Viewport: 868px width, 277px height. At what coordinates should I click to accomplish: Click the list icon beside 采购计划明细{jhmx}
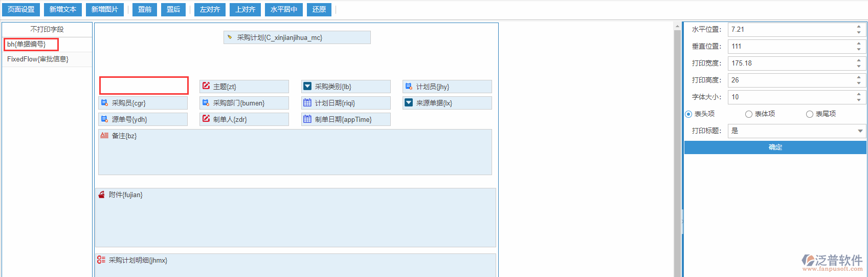pyautogui.click(x=101, y=260)
